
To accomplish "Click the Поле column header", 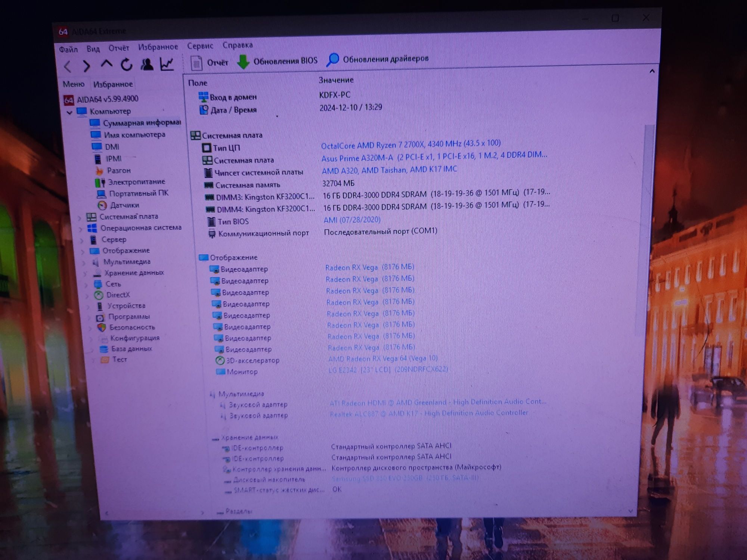I will point(198,83).
